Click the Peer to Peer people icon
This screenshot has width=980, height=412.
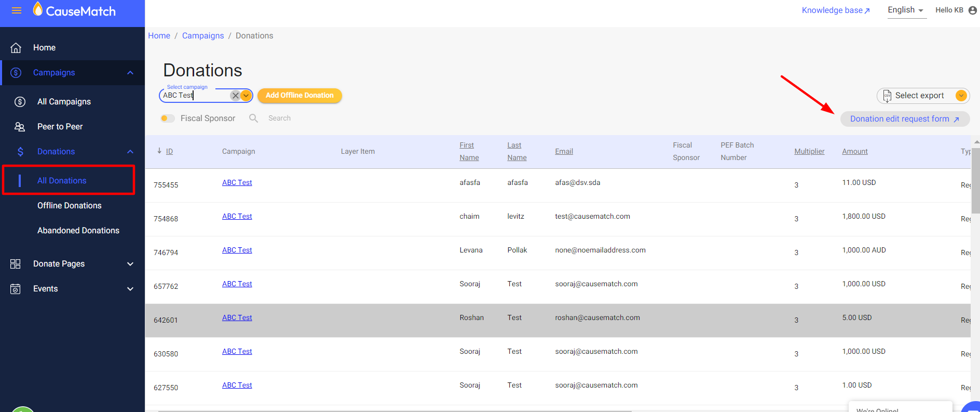pyautogui.click(x=20, y=127)
